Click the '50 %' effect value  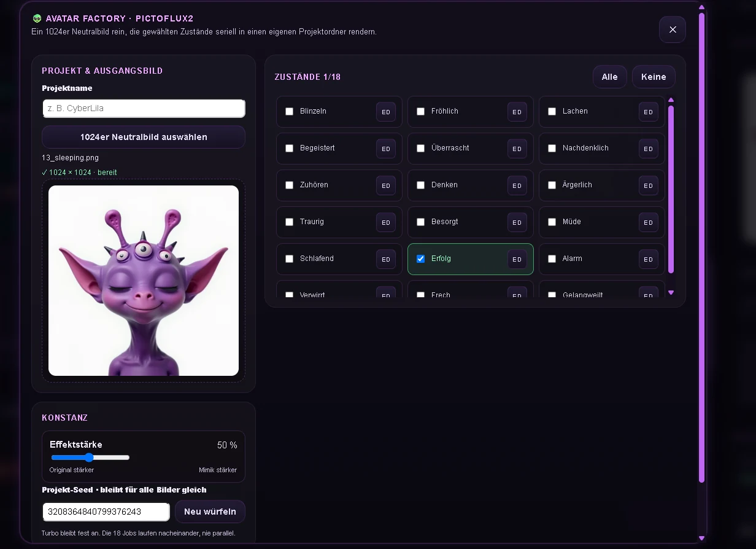click(227, 445)
